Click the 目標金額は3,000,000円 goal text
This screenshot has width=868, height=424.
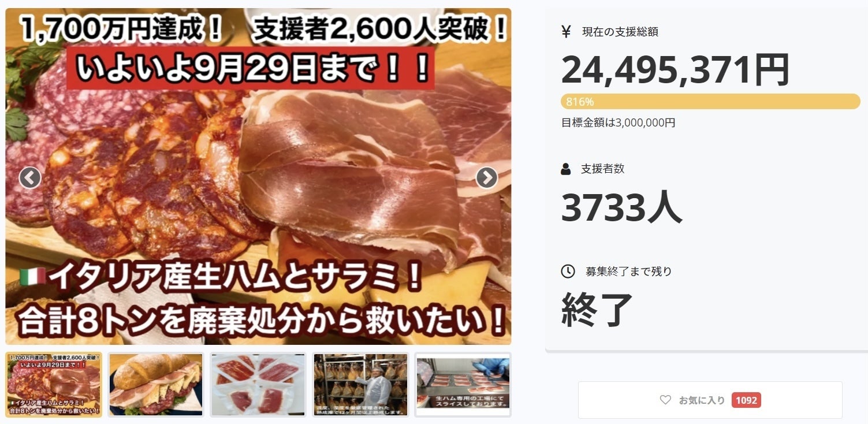pyautogui.click(x=618, y=122)
